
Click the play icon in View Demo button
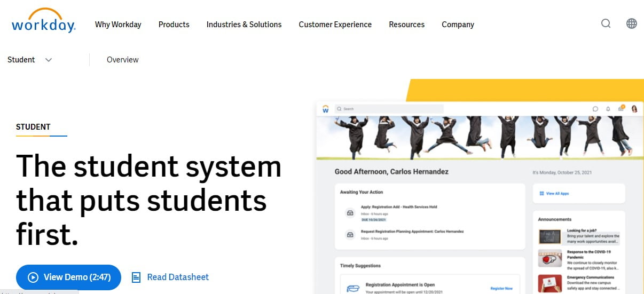tap(33, 277)
